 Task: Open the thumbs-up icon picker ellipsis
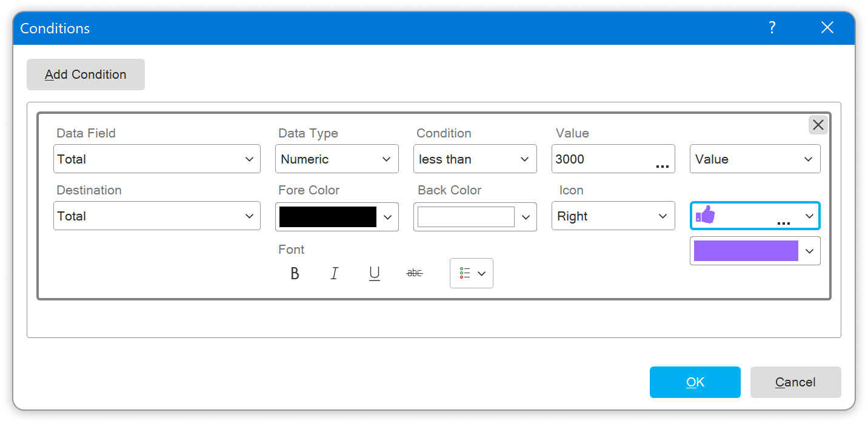pyautogui.click(x=784, y=223)
